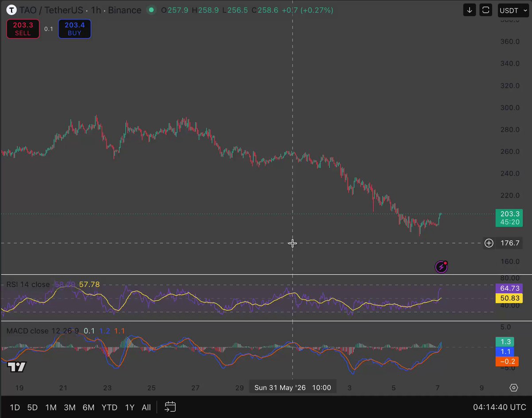Click the 1h interval label in title
This screenshot has width=532, height=418.
click(95, 10)
